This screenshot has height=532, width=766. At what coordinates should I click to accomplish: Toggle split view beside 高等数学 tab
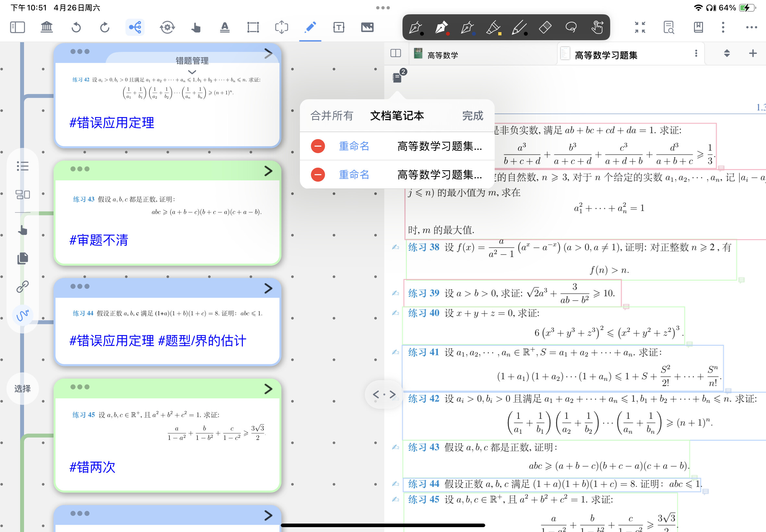pos(396,53)
